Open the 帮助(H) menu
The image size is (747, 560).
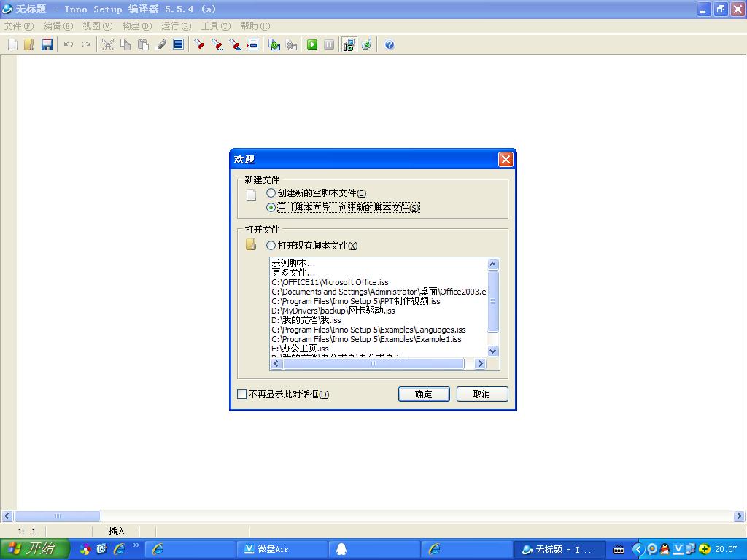(x=255, y=26)
